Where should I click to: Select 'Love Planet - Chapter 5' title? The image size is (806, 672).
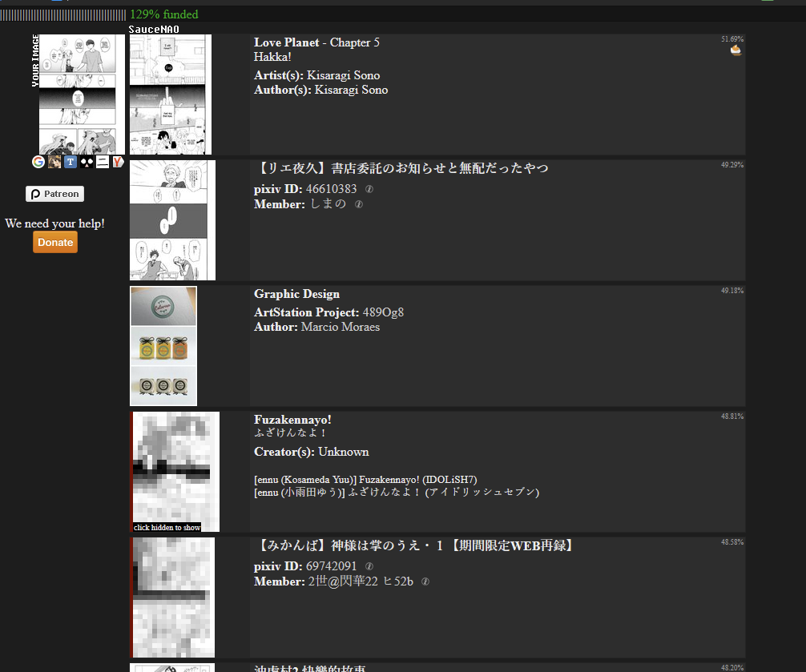click(x=316, y=42)
